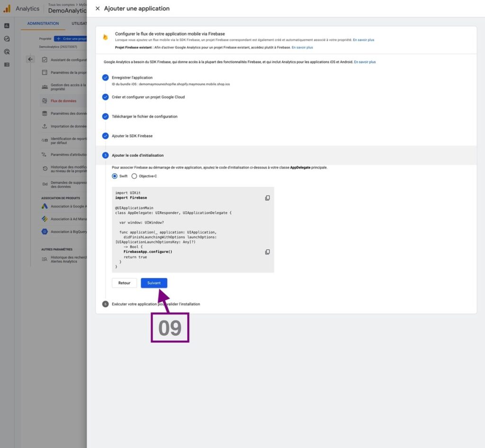The height and width of the screenshot is (448, 485).
Task: Copy the import Firebase code line
Action: pyautogui.click(x=267, y=198)
